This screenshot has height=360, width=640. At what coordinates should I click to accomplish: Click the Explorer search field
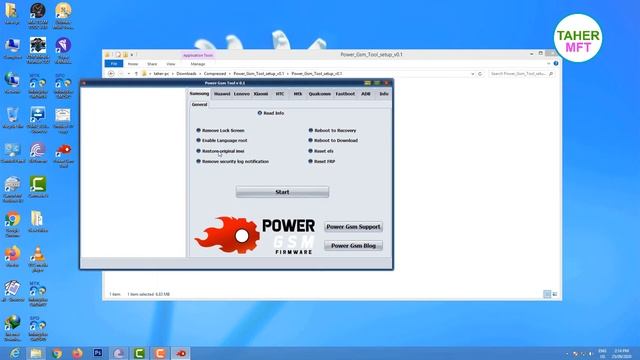pyautogui.click(x=521, y=74)
